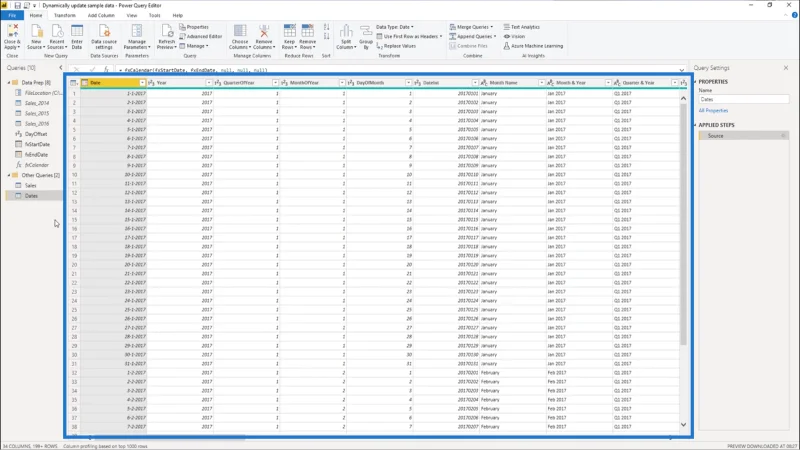Cancel formula edit with X icon
The height and width of the screenshot is (450, 800).
pyautogui.click(x=77, y=69)
